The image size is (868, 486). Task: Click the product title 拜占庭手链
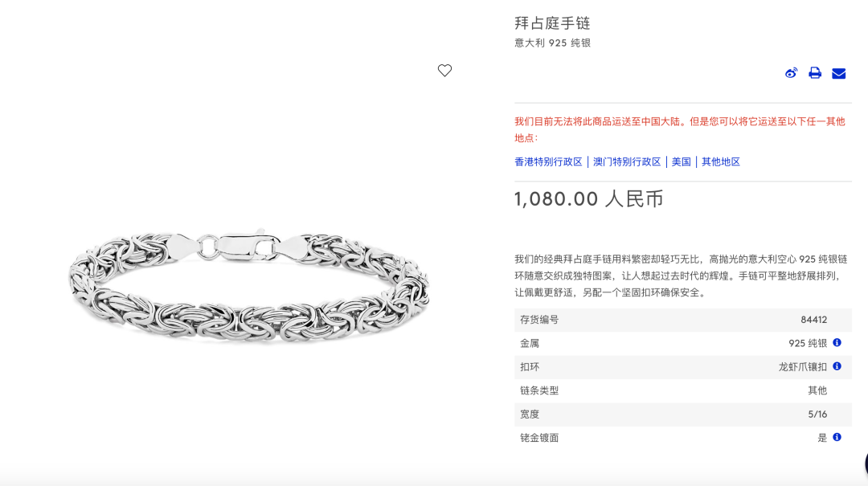click(552, 23)
